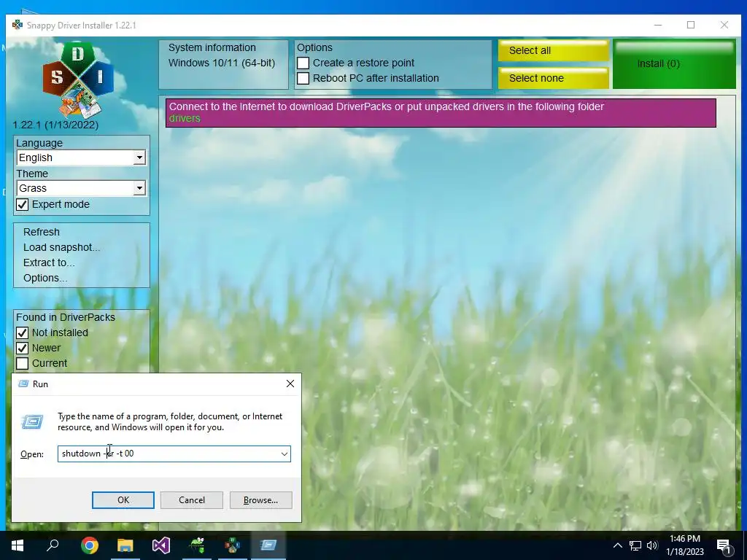Viewport: 747px width, 560px height.
Task: Close the Run dialog
Action: click(x=290, y=384)
